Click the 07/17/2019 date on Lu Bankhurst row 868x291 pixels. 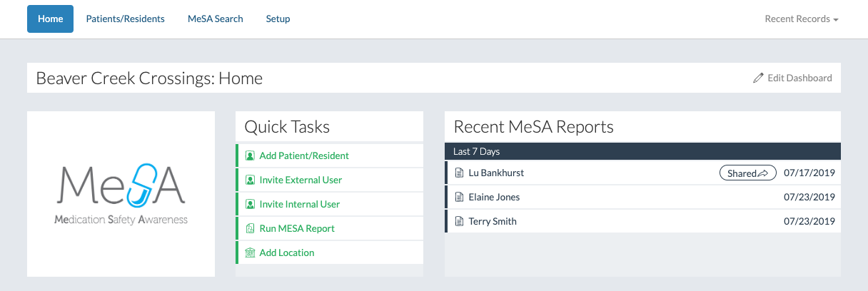coord(809,173)
